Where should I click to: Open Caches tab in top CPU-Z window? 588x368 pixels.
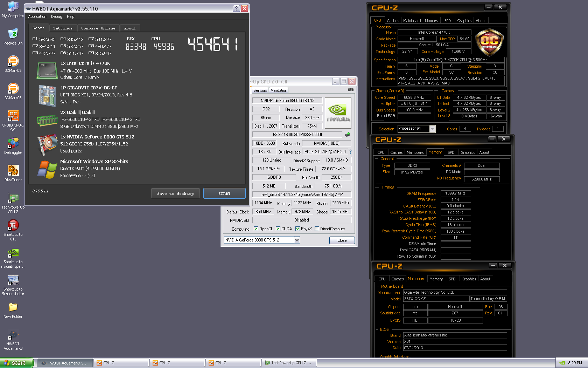pyautogui.click(x=393, y=21)
